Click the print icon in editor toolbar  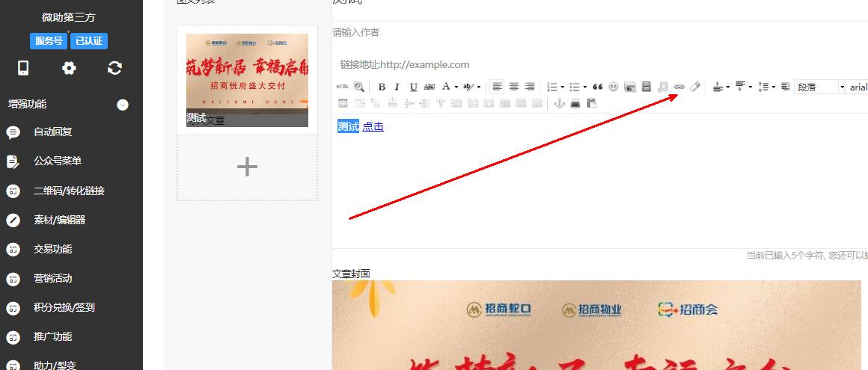tap(575, 103)
